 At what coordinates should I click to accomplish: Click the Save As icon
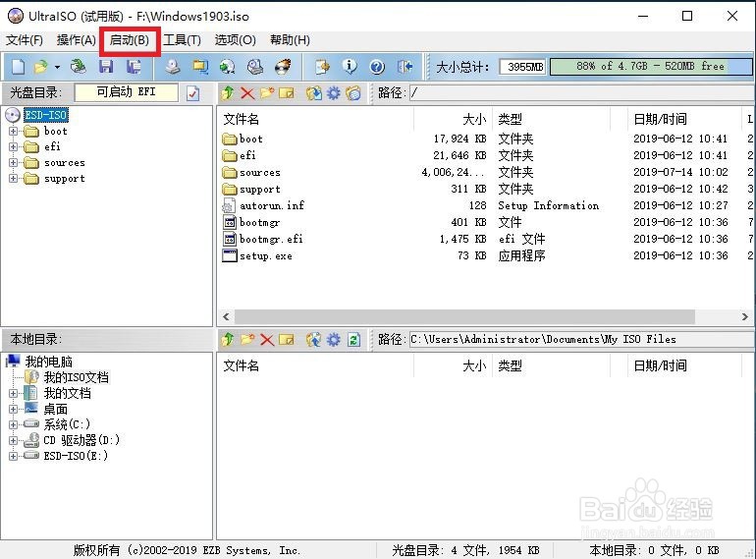coord(134,67)
